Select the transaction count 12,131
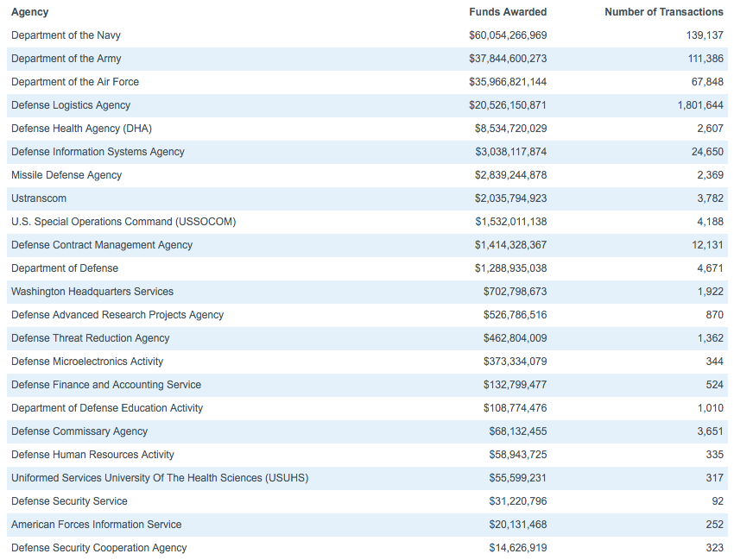 click(x=707, y=245)
